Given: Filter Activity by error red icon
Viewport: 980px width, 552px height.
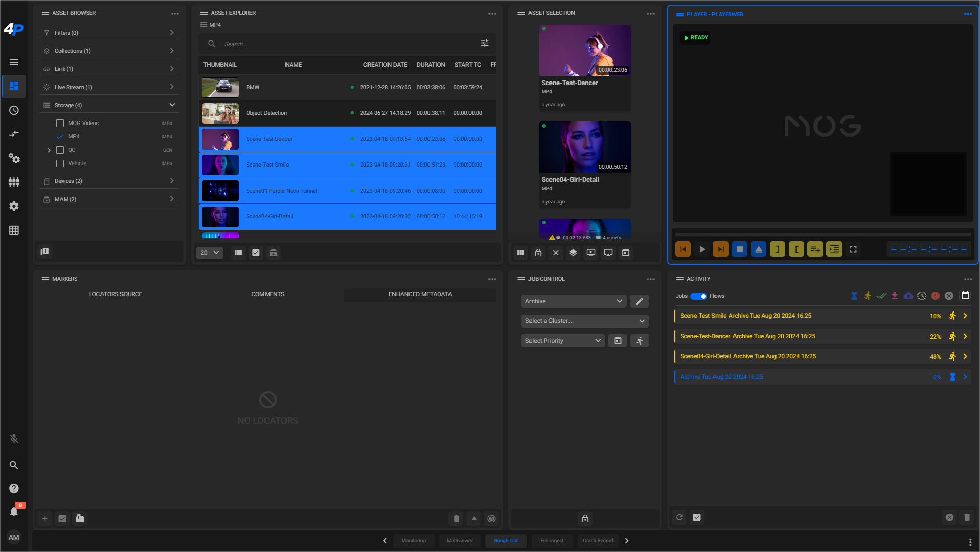Looking at the screenshot, I should tap(935, 296).
